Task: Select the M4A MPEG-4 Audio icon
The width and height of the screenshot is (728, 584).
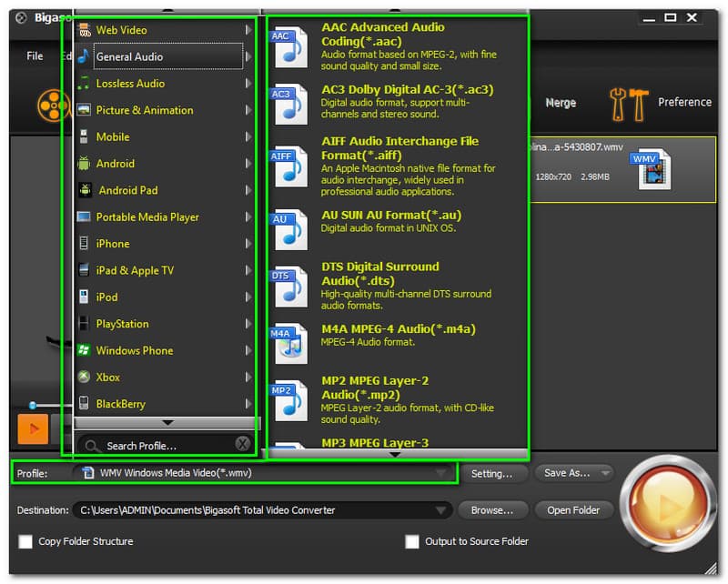Action: coord(290,345)
